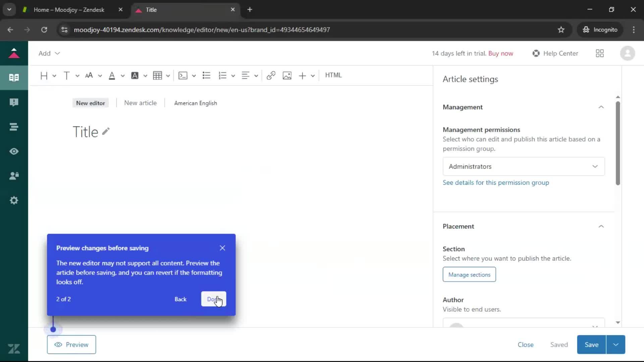
Task: Open the table dropdown arrow
Action: pos(168,76)
